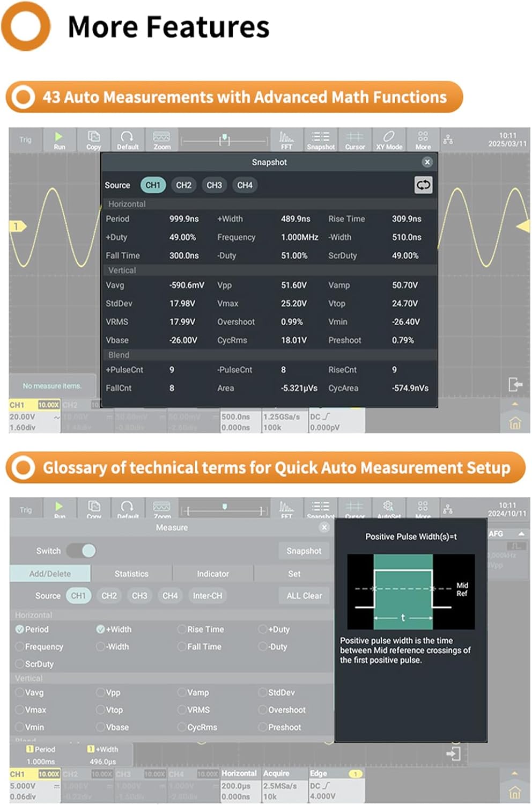The width and height of the screenshot is (532, 805).
Task: Open the More apps grid icon
Action: coord(423,140)
